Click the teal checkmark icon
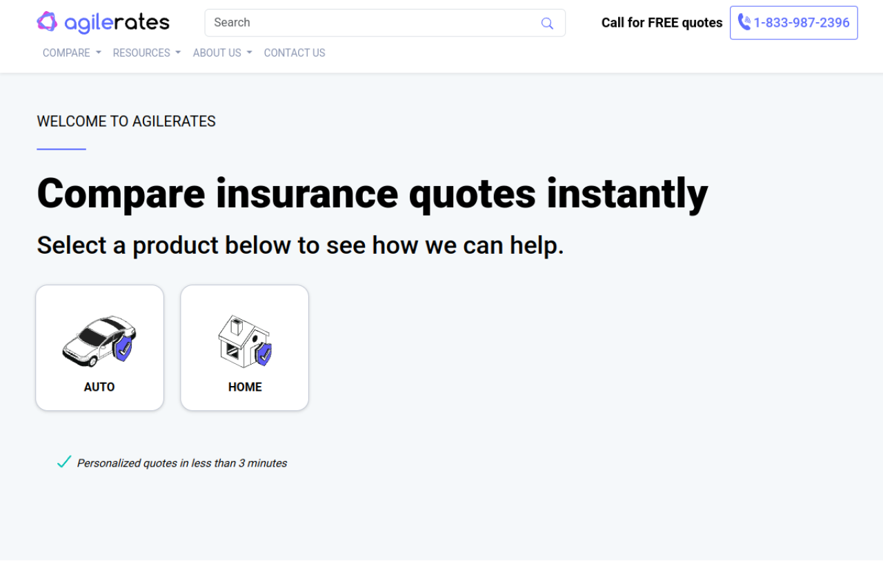883x588 pixels. [x=64, y=462]
